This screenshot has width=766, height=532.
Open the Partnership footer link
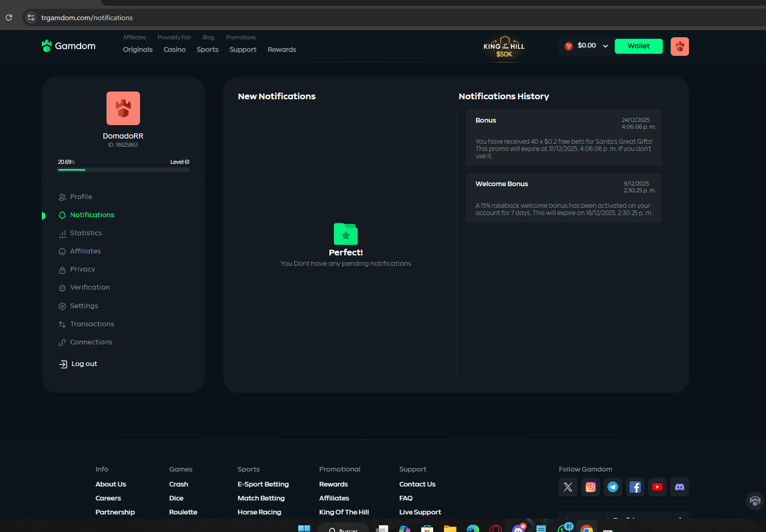[x=115, y=512]
